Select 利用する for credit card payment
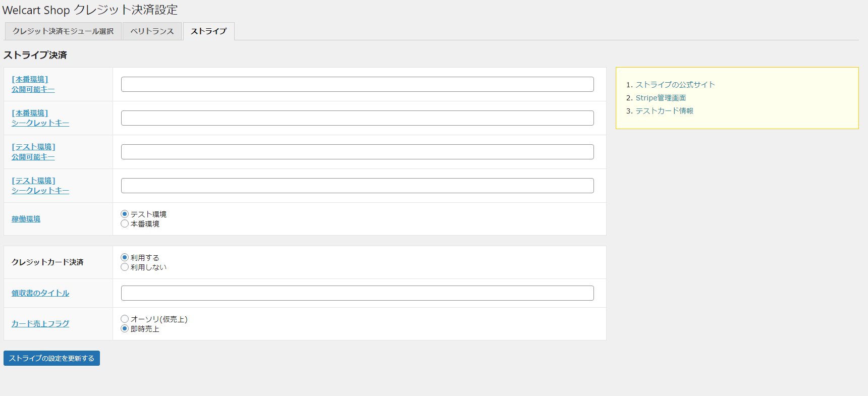Screen dimensions: 868x396 (x=125, y=257)
